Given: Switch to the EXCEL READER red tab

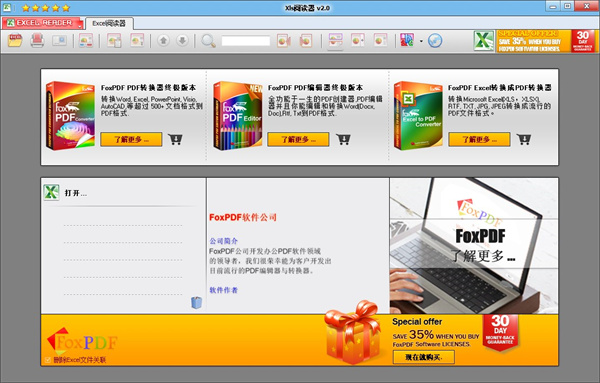Looking at the screenshot, I should tap(42, 23).
